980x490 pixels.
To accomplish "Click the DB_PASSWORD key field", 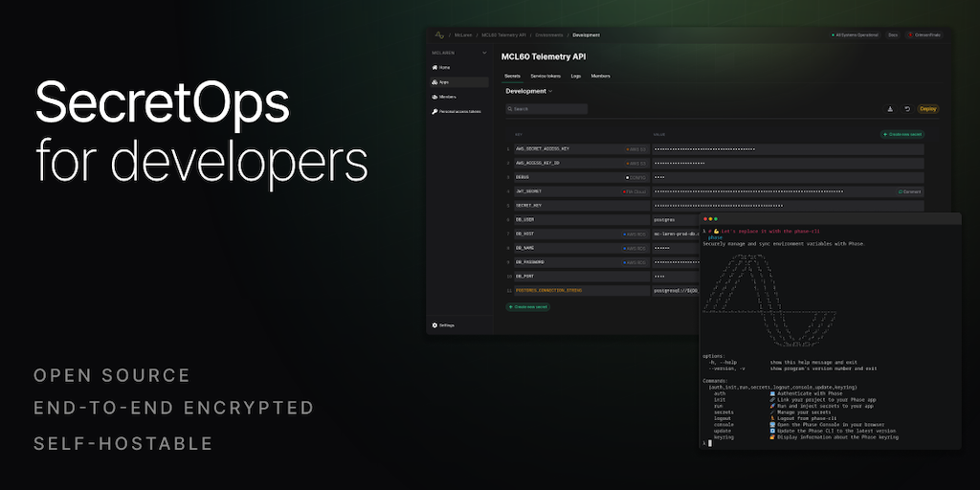I will tap(582, 262).
